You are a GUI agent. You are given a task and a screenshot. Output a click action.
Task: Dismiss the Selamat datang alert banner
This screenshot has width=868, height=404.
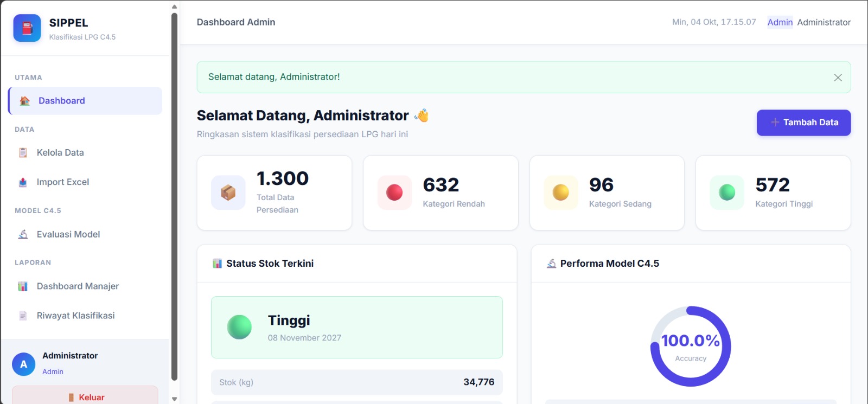pos(838,78)
